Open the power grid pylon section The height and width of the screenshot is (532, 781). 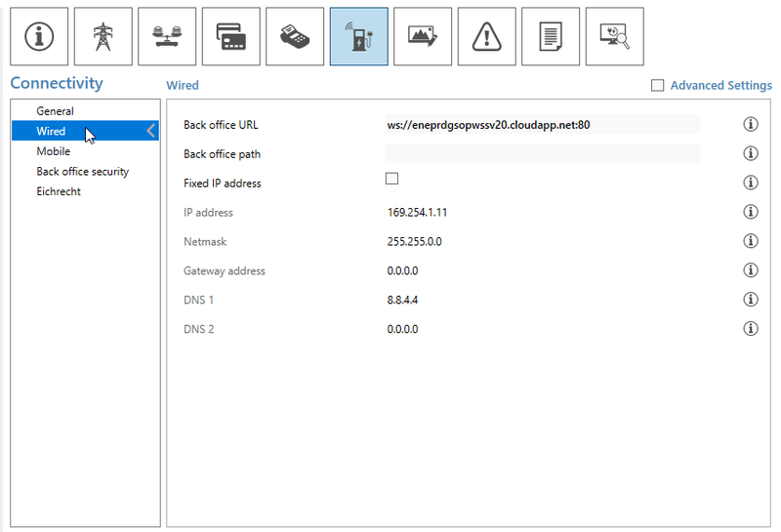(x=103, y=36)
